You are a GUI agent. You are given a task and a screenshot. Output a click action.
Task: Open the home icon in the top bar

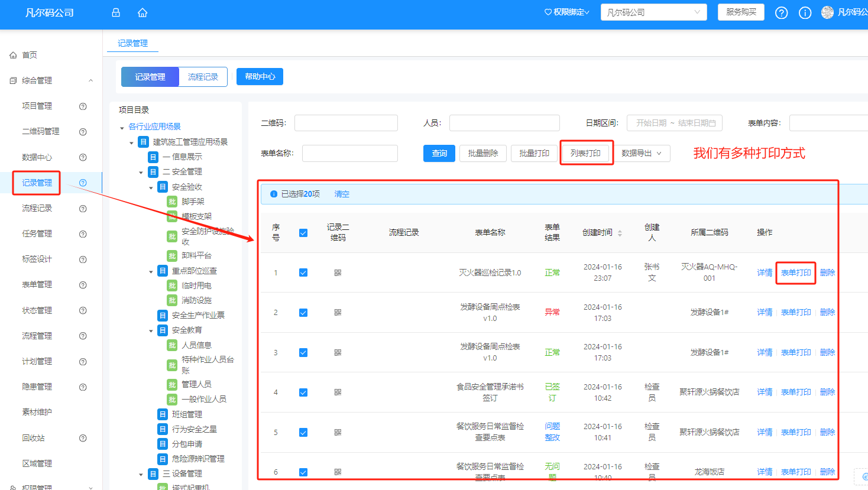pos(142,12)
